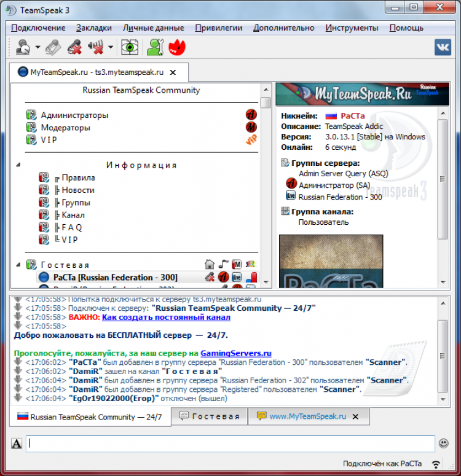Select the Правила channel

[79, 178]
